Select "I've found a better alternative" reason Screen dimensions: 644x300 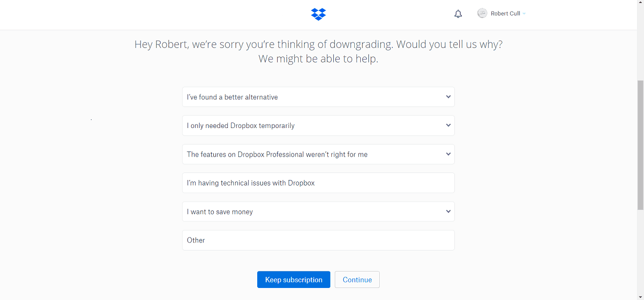pyautogui.click(x=300, y=97)
